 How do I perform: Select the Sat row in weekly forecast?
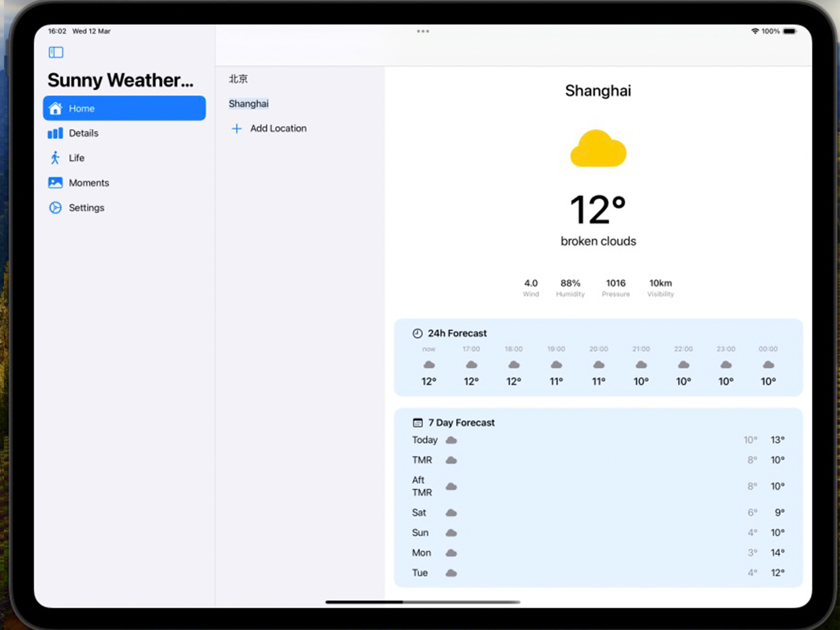[598, 513]
